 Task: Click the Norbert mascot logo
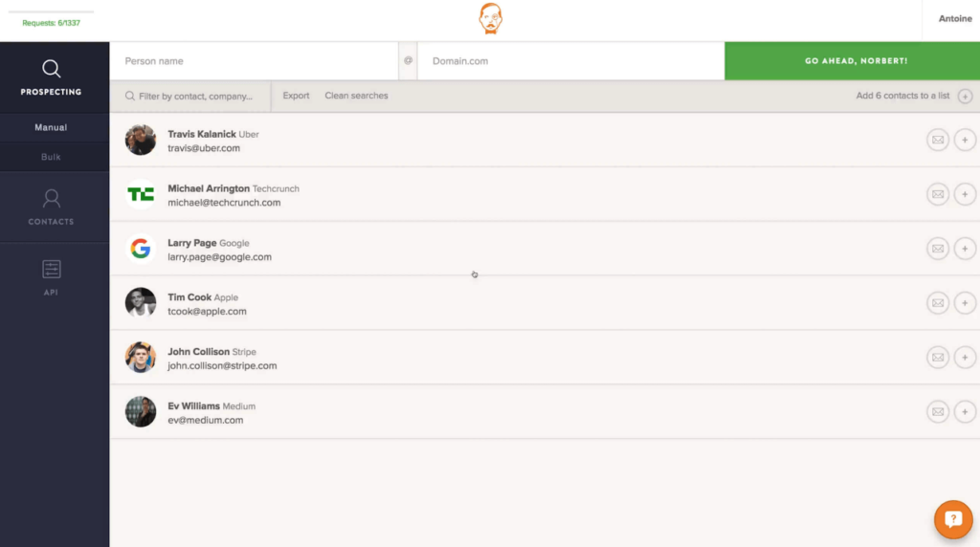point(491,19)
